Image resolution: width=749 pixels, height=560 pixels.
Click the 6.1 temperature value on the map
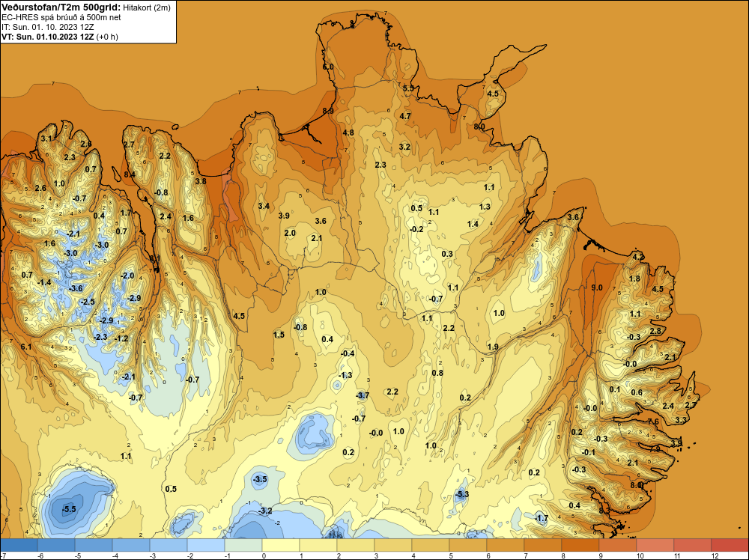pyautogui.click(x=25, y=347)
